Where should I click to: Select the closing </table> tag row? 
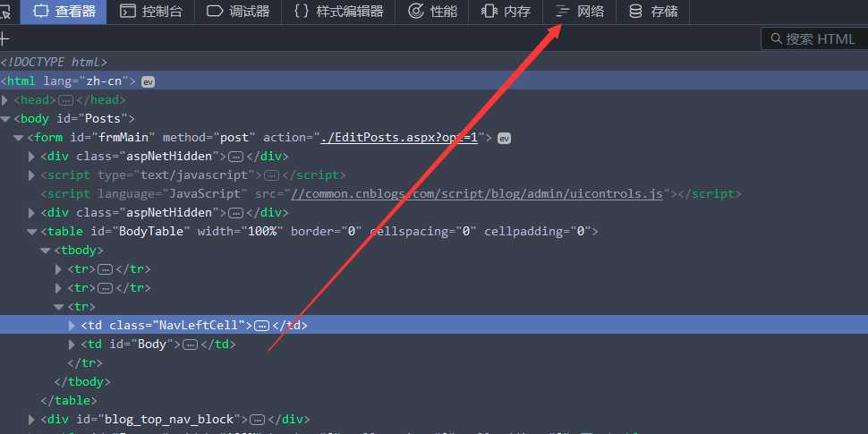coord(69,400)
